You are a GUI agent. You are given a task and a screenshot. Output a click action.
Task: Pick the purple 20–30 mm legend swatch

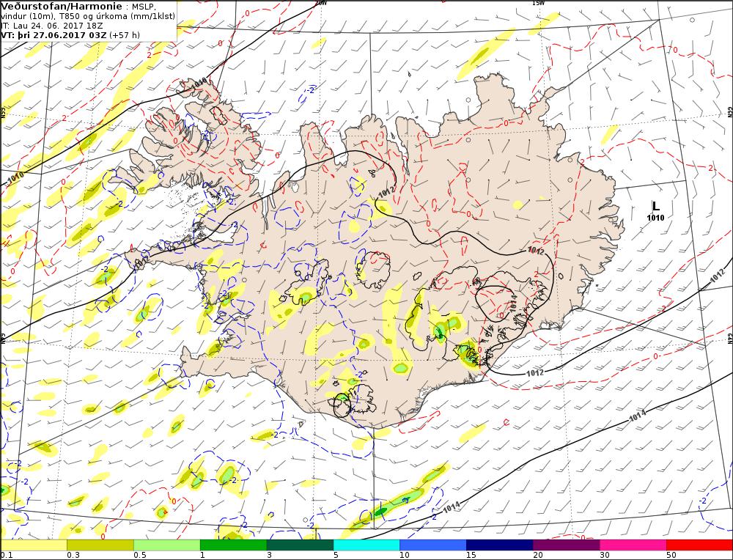pyautogui.click(x=566, y=545)
